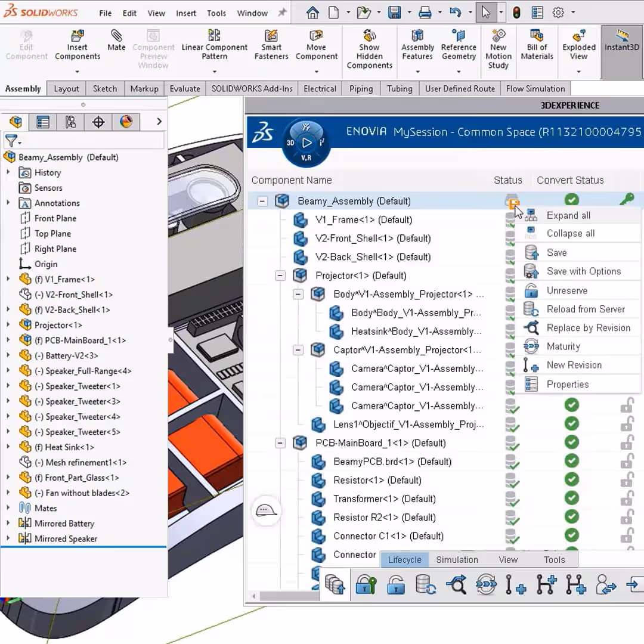Switch to the Evaluate tab
Viewport: 644px width, 644px height.
[185, 89]
